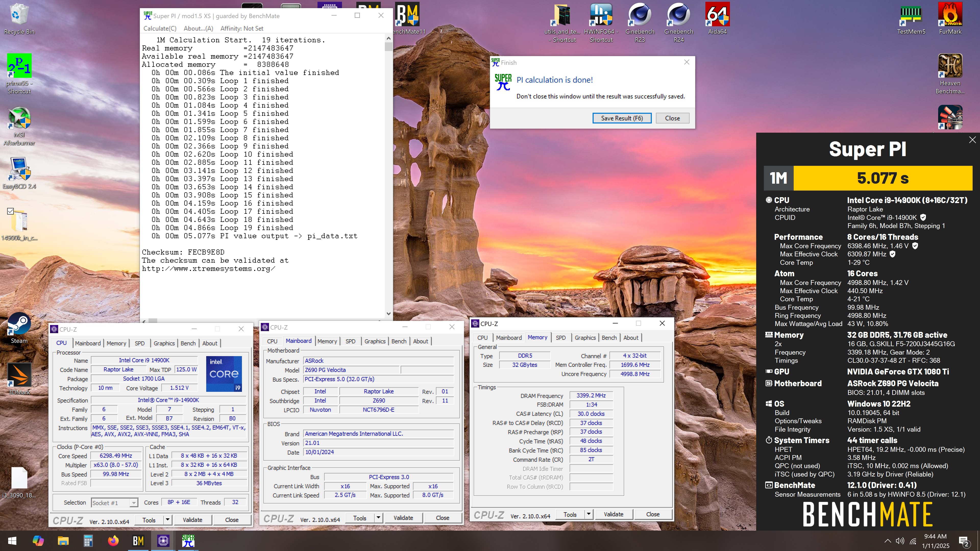The height and width of the screenshot is (551, 980).
Task: Open Windows Start menu
Action: coord(12,540)
